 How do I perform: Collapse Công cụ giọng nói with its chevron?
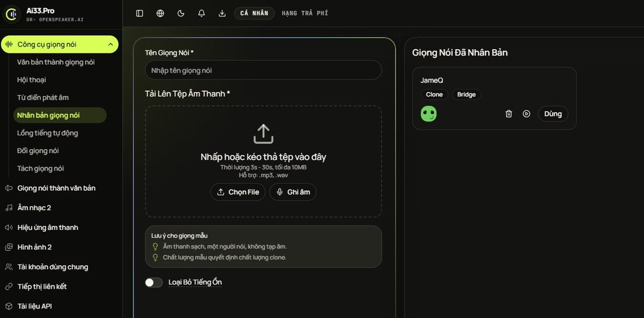pos(110,45)
